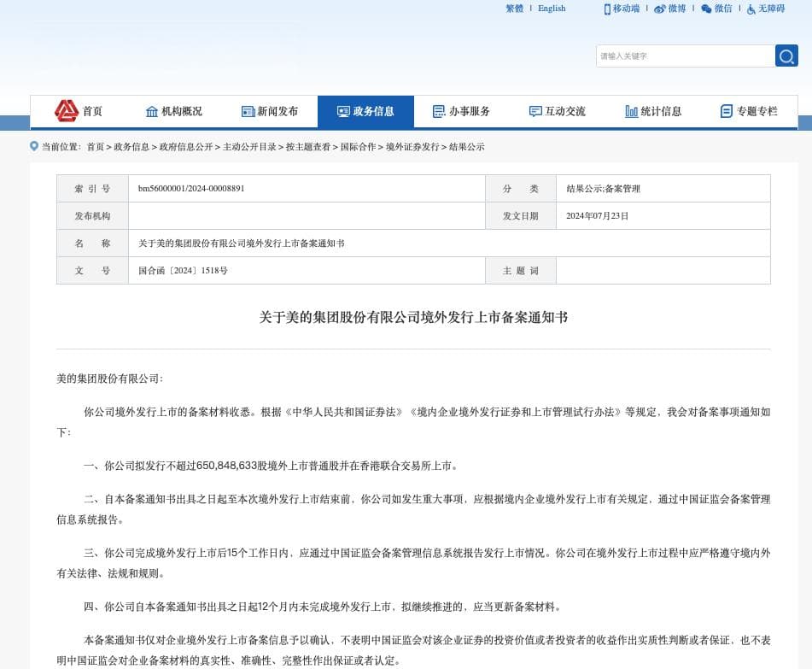Screen dimensions: 812x669
Task: Enable 无障碍 accessibility mode
Action: pos(772,9)
